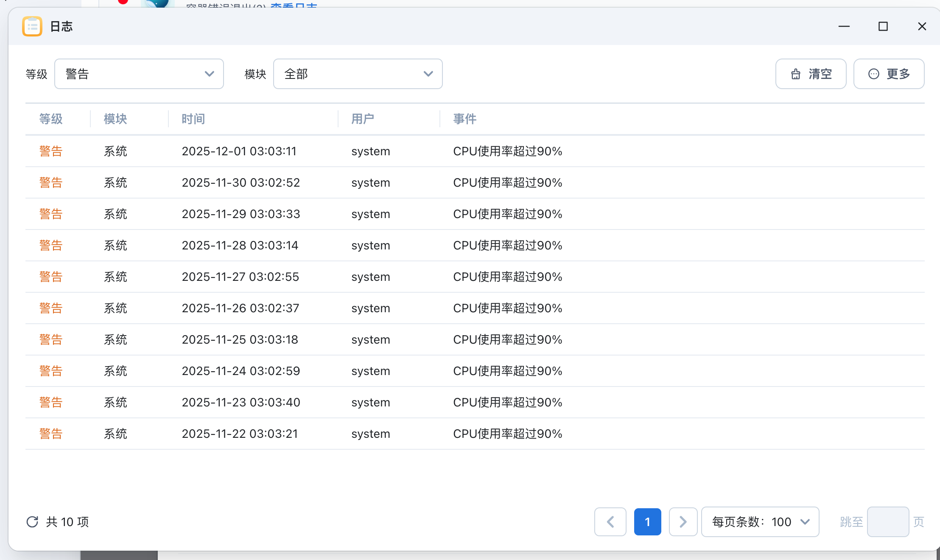940x560 pixels.
Task: Click the lock icon inside 清空 button
Action: [795, 73]
